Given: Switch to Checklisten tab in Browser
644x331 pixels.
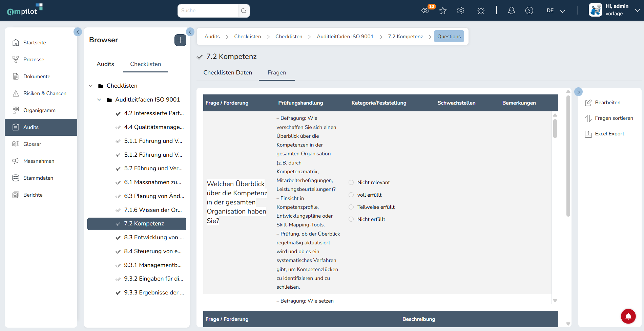Looking at the screenshot, I should 146,64.
